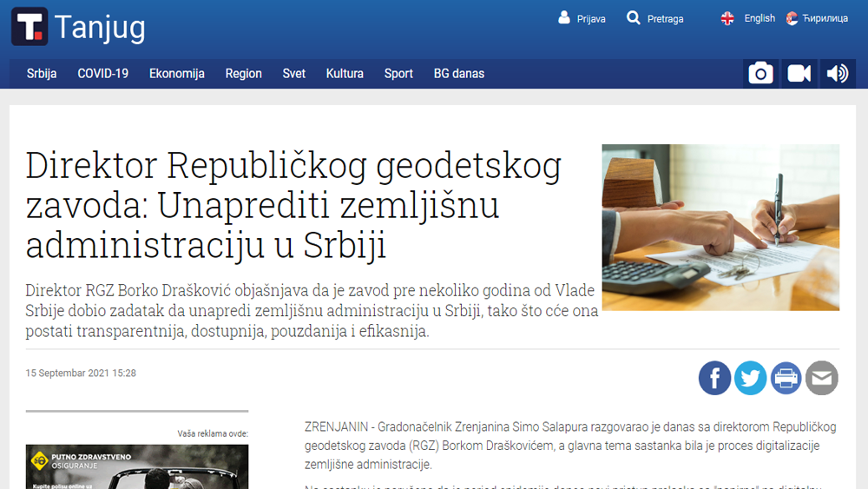Open the Srbija section
868x489 pixels.
click(42, 74)
